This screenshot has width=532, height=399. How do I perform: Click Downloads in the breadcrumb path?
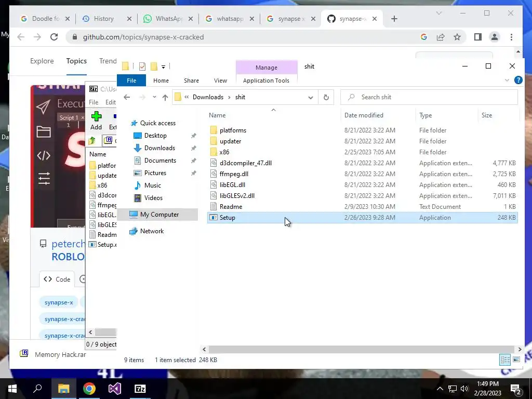point(208,97)
